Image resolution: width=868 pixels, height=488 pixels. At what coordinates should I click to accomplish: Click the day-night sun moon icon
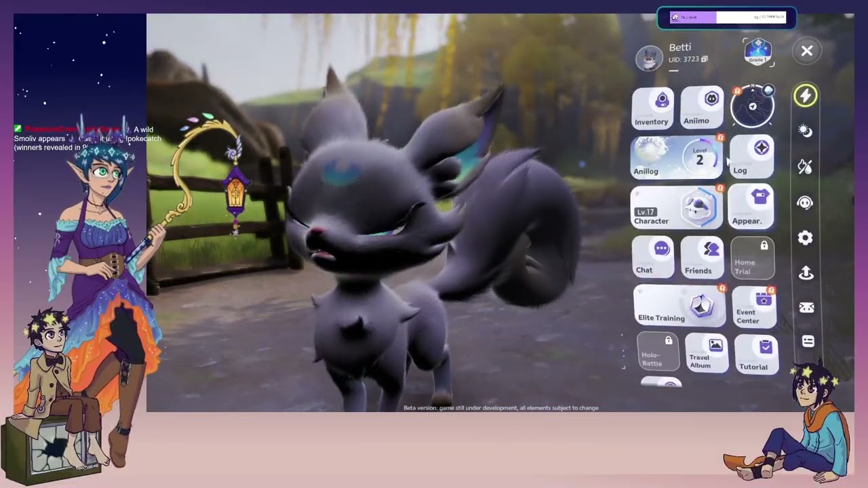pos(806,131)
